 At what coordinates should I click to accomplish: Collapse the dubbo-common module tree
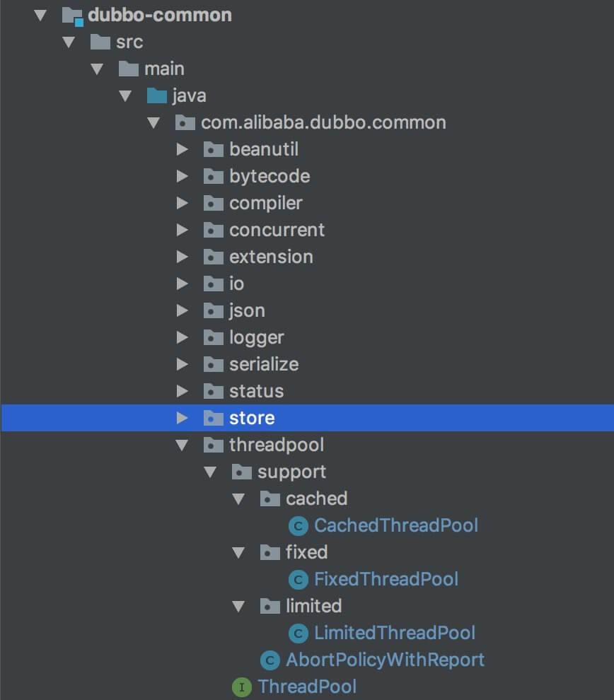[x=41, y=15]
